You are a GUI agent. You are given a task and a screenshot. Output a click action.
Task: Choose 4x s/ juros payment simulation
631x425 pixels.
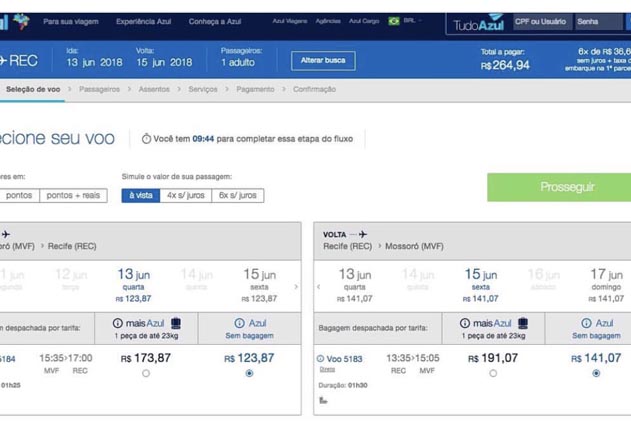[x=186, y=196]
